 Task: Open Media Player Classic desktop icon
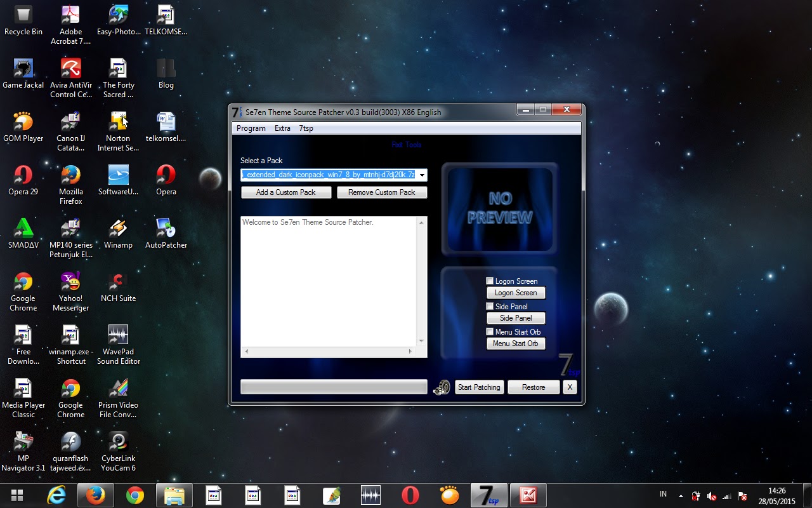point(23,398)
